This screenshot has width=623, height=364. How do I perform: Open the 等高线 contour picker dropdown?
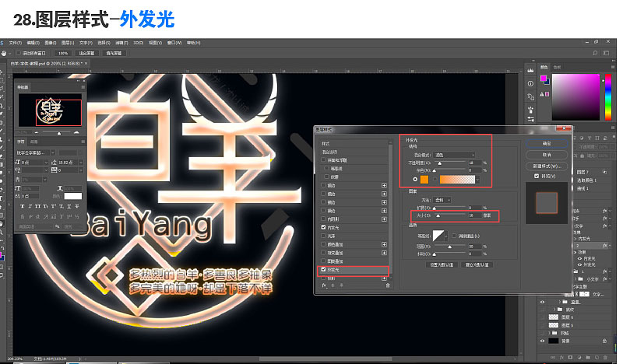pos(445,236)
